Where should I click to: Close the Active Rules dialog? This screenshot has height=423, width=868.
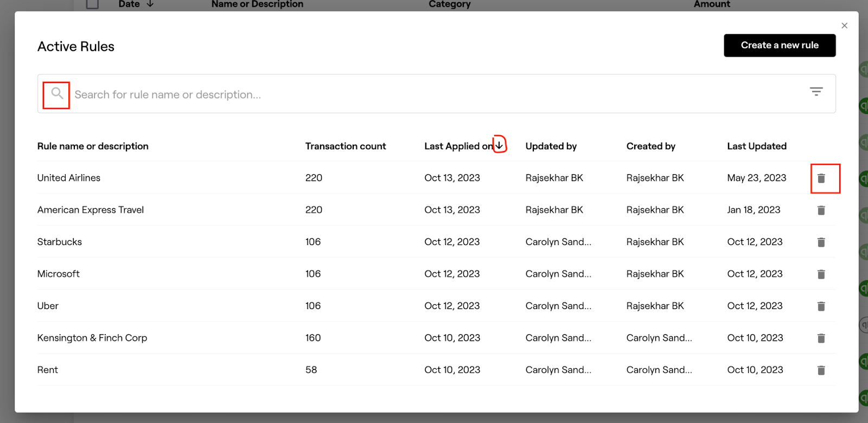(844, 25)
